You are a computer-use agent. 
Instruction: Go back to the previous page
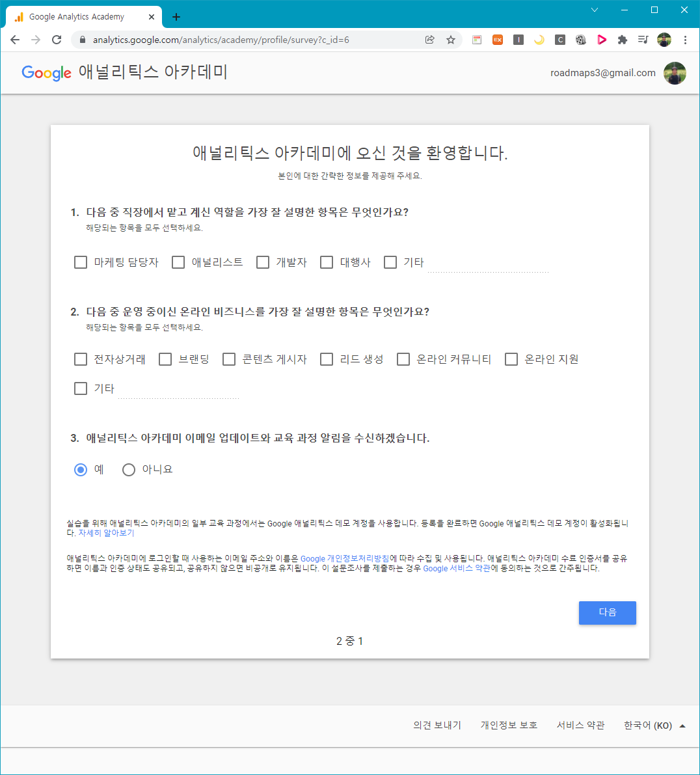[x=15, y=40]
